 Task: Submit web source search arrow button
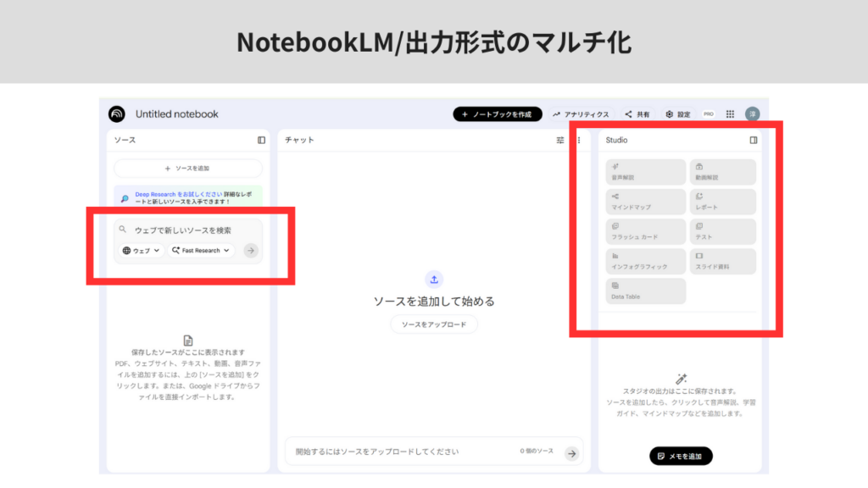[x=250, y=251]
